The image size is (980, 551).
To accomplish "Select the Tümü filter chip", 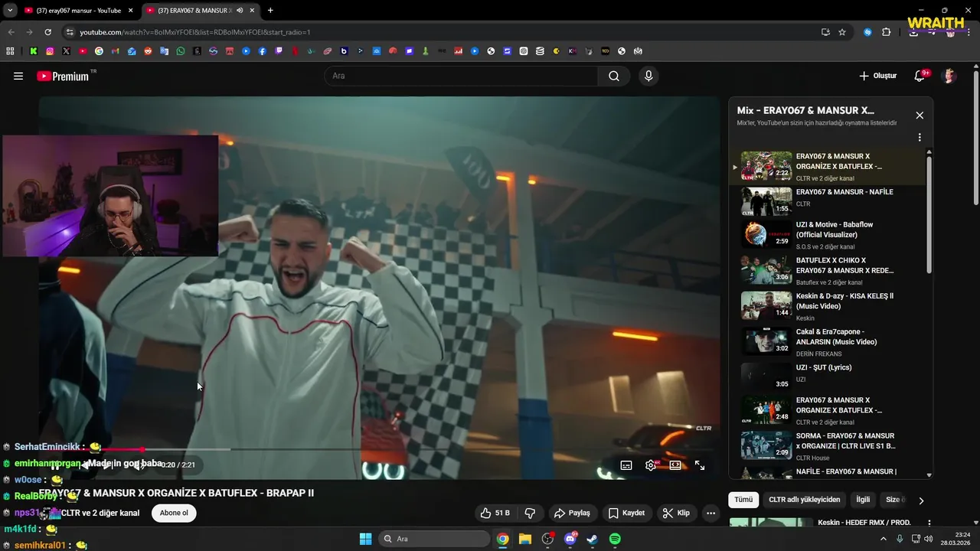I will click(x=743, y=500).
